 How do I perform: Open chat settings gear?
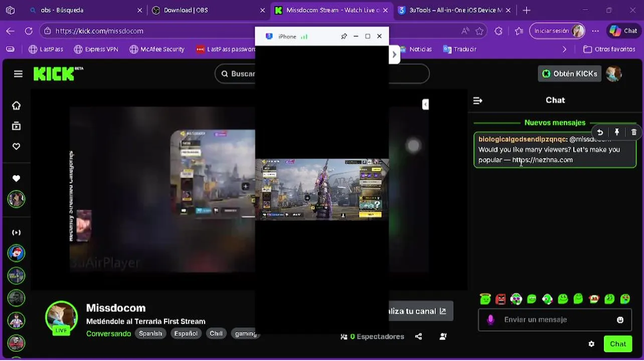coord(591,344)
